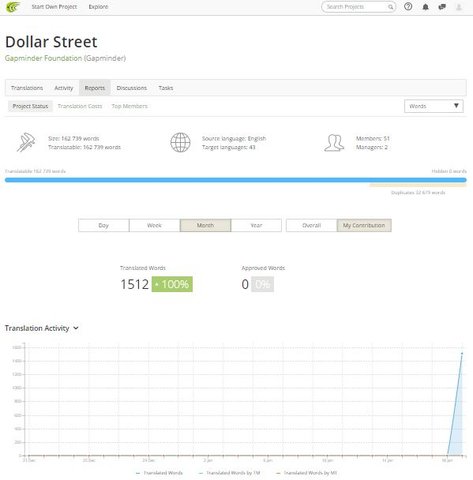
Task: Open the Gapminder Foundation link
Action: point(65,58)
